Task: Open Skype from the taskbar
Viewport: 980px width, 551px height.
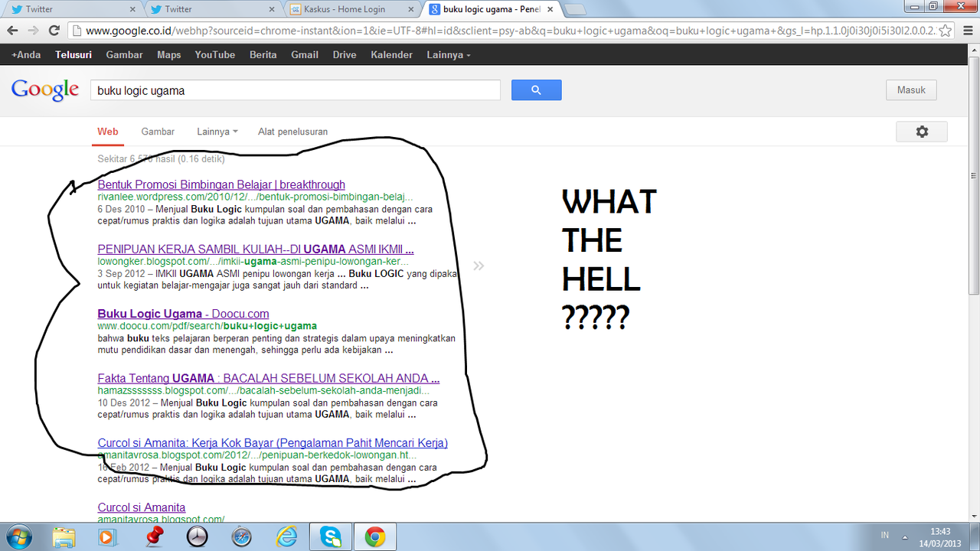Action: point(332,537)
